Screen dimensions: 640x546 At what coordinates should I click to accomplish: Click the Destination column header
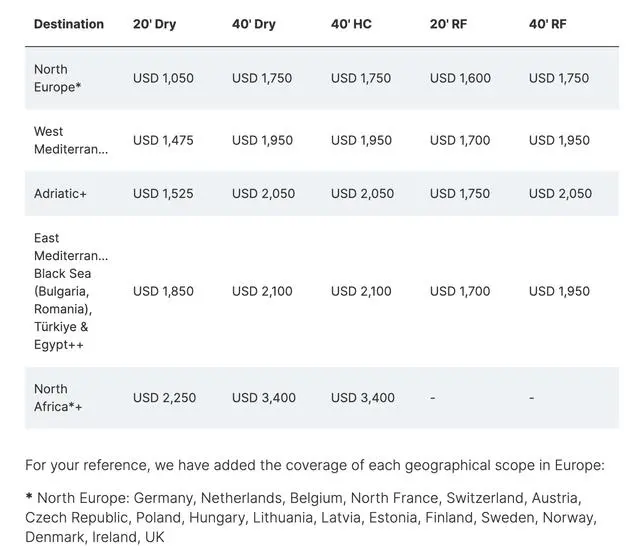pos(69,24)
